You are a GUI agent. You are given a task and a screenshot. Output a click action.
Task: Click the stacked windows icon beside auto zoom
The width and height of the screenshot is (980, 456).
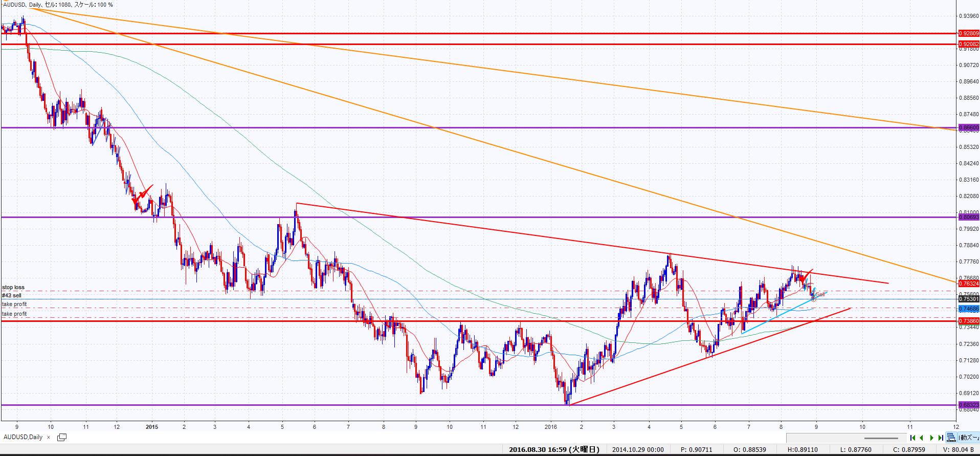click(951, 438)
